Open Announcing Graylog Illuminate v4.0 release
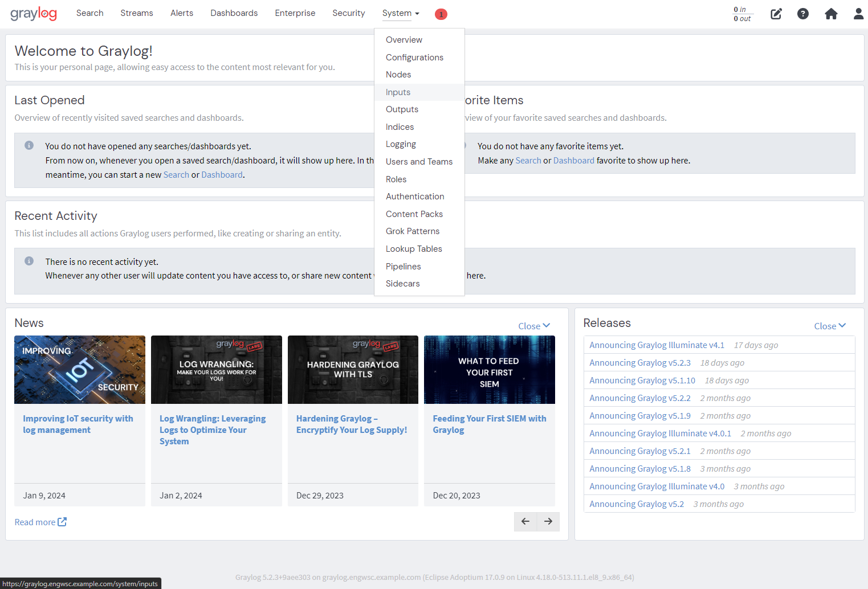868x589 pixels. pos(657,486)
